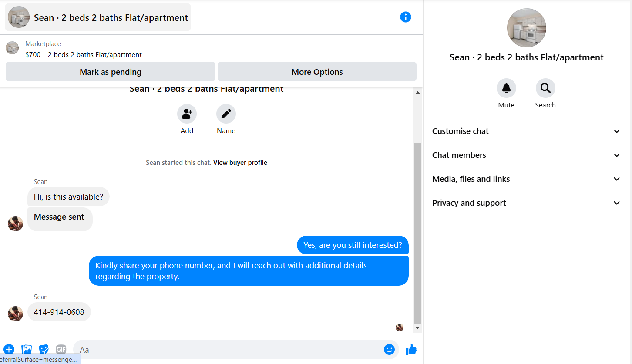Open the $700 2 beds 2 baths listing link
Viewport: 632px width, 364px height.
[x=84, y=55]
